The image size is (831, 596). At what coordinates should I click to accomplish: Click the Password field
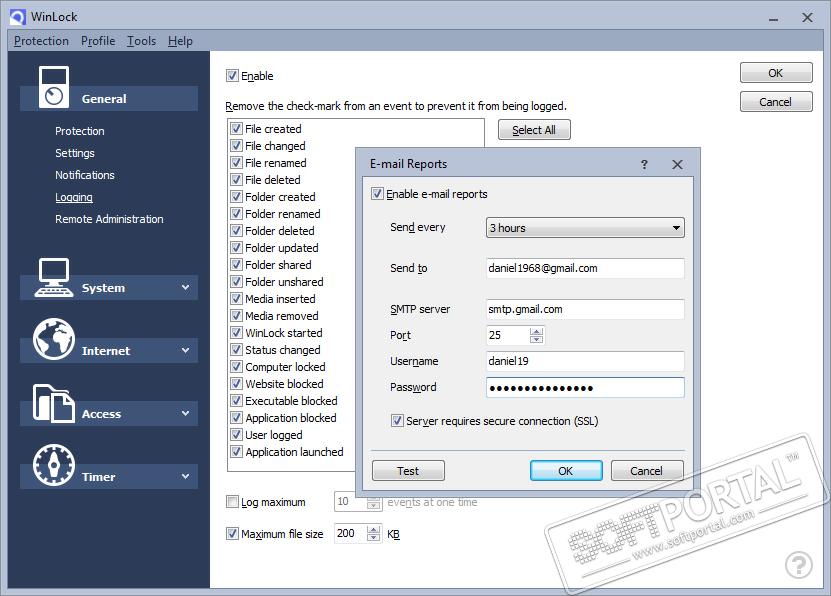(x=585, y=387)
